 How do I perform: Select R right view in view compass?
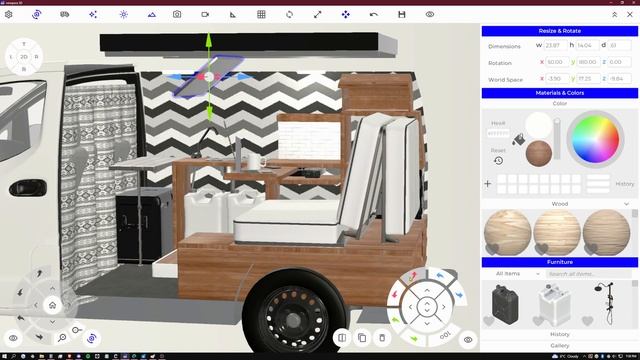pyautogui.click(x=37, y=57)
